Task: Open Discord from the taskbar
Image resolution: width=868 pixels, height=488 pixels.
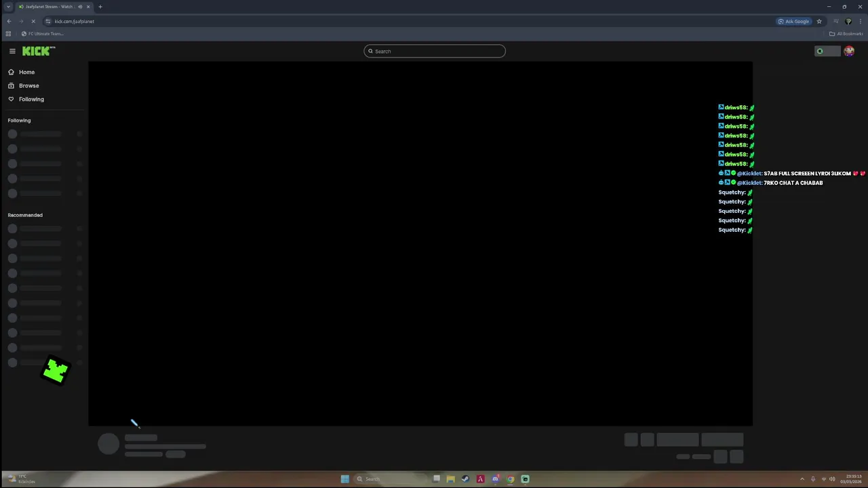Action: 496,479
